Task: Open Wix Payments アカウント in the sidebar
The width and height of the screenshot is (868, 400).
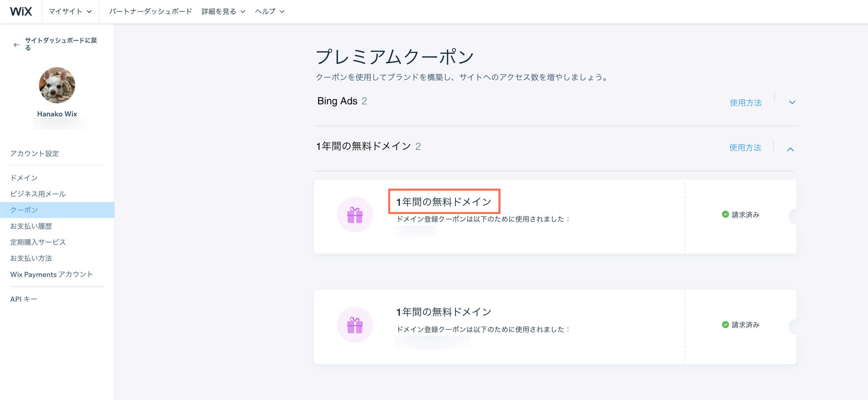Action: pyautogui.click(x=51, y=274)
